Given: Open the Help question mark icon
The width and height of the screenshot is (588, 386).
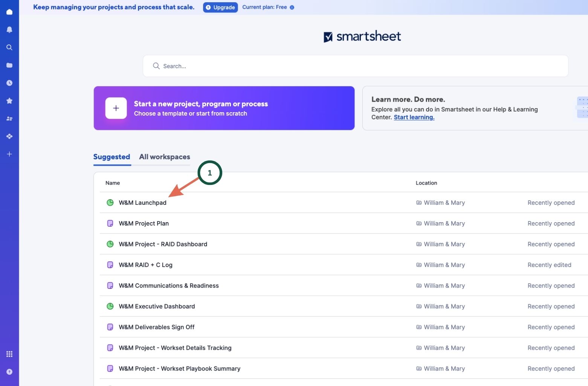Looking at the screenshot, I should pos(9,372).
